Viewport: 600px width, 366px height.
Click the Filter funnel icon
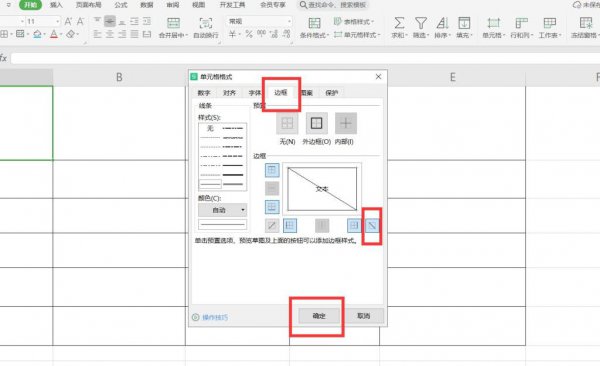[421, 23]
